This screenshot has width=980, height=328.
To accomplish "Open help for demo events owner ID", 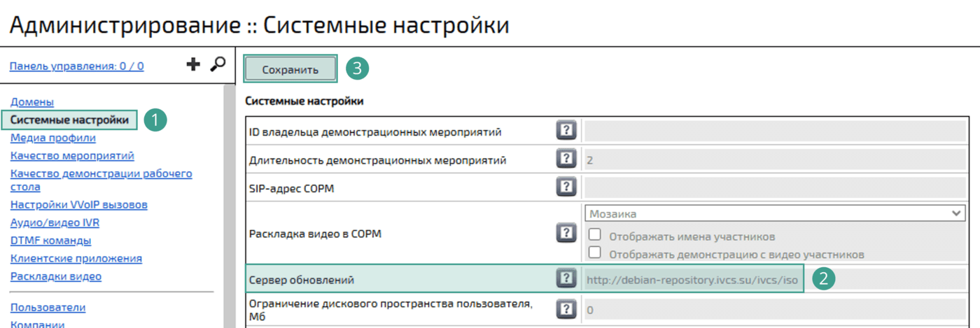I will click(566, 131).
